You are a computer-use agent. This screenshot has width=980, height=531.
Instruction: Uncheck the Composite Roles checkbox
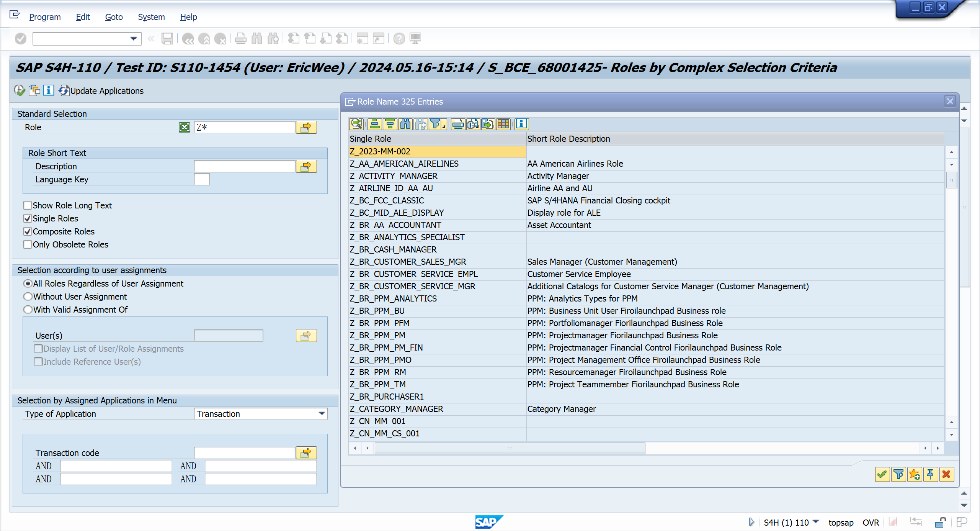pos(28,231)
